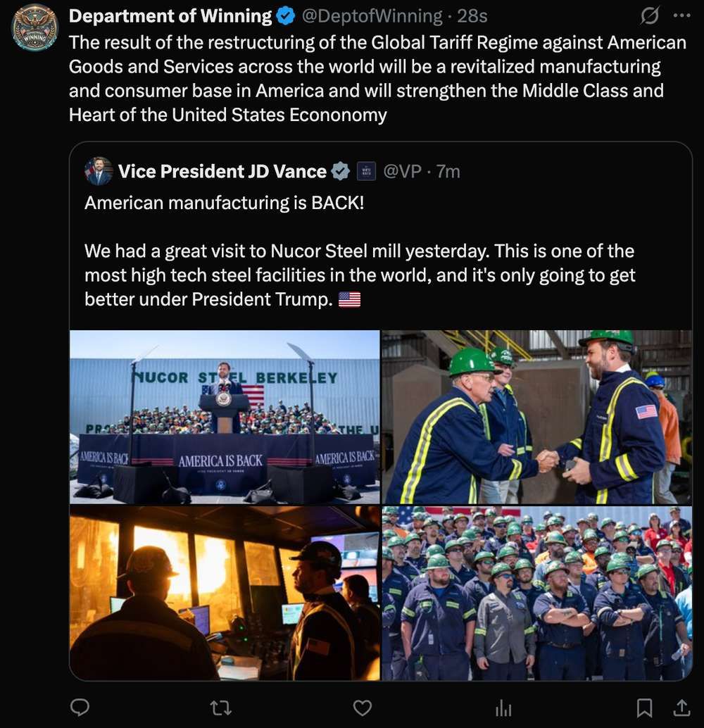Click the affiliation badge next to @VP

(x=366, y=171)
